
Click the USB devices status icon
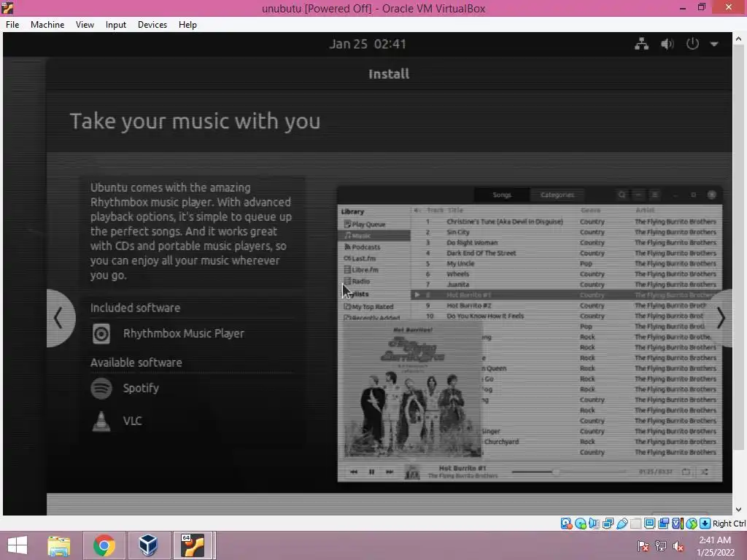622,524
